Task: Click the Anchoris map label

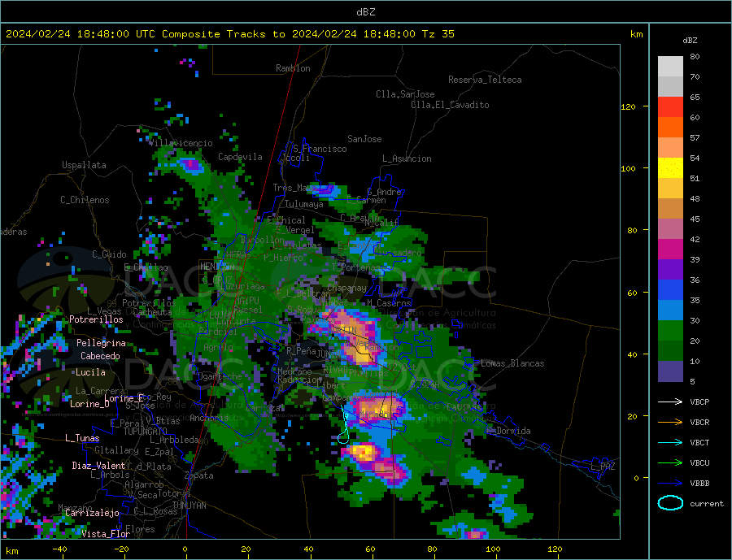Action: pos(209,418)
